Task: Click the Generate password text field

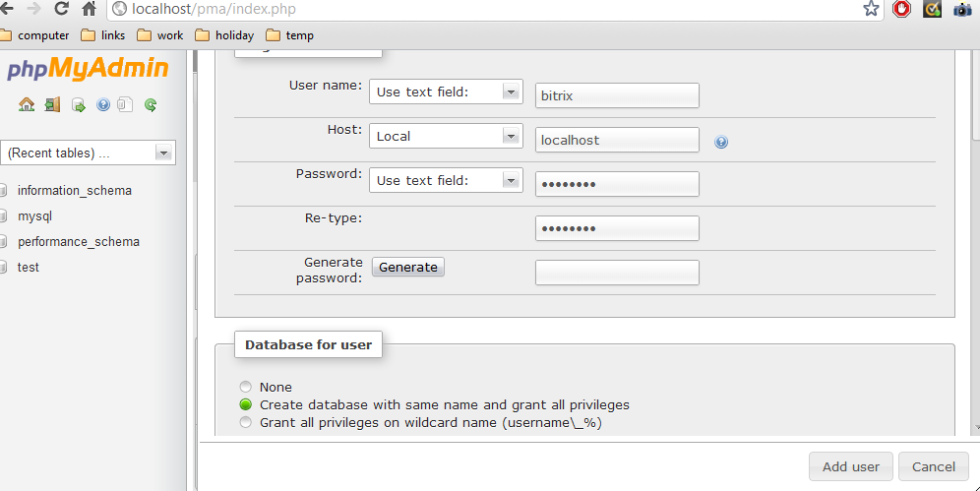Action: pyautogui.click(x=617, y=273)
